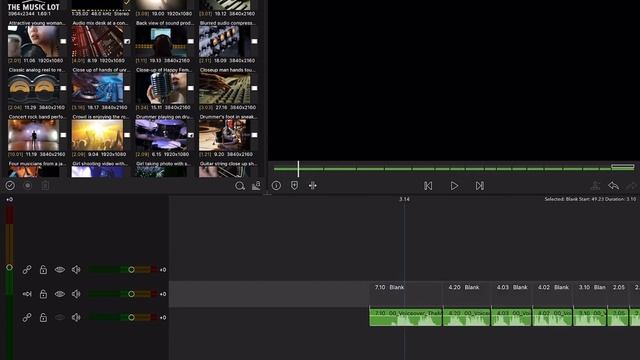Select the Closeup man hands thumbnail
The image size is (640, 360).
pyautogui.click(x=225, y=89)
